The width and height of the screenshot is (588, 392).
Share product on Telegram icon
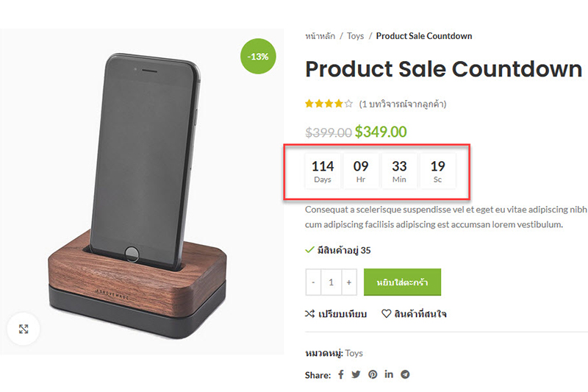[405, 375]
